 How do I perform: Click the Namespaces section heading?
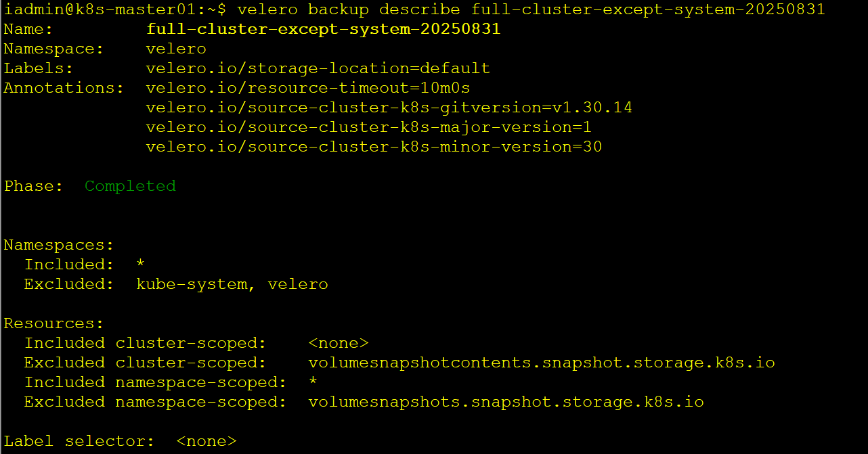[59, 245]
